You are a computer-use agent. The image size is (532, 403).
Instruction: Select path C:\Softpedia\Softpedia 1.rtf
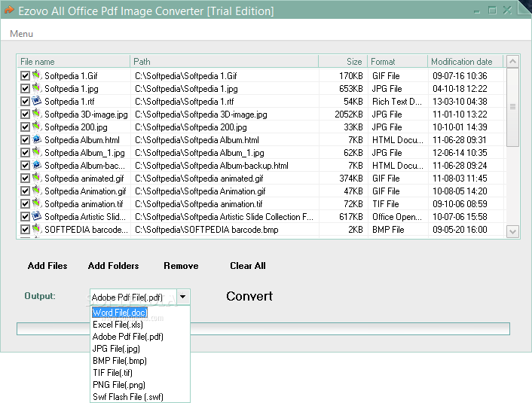pyautogui.click(x=184, y=102)
